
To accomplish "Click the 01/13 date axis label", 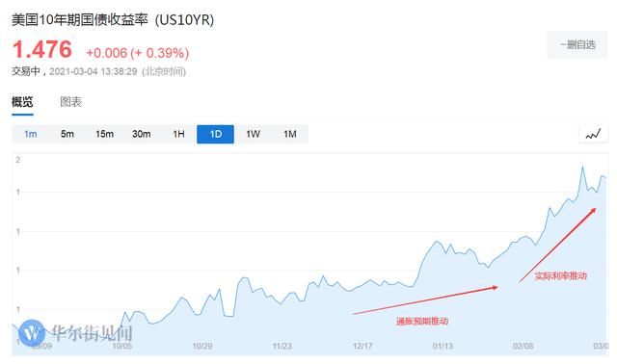I will 443,346.
